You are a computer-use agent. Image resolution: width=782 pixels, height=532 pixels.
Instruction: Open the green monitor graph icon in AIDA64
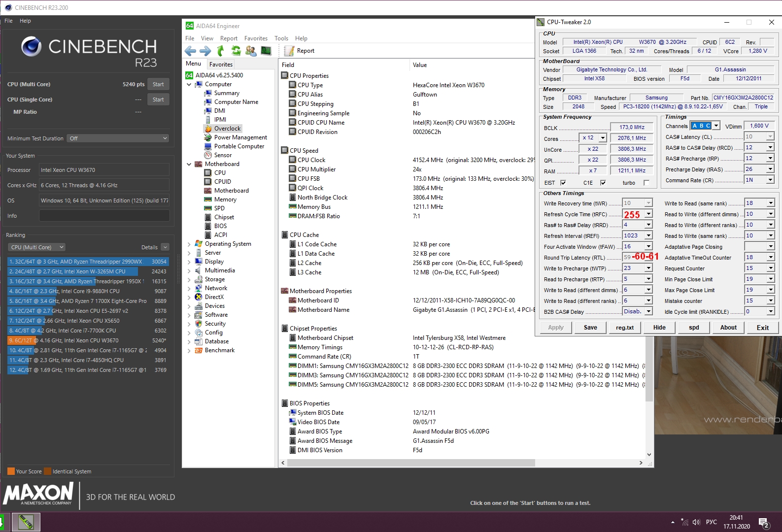266,51
